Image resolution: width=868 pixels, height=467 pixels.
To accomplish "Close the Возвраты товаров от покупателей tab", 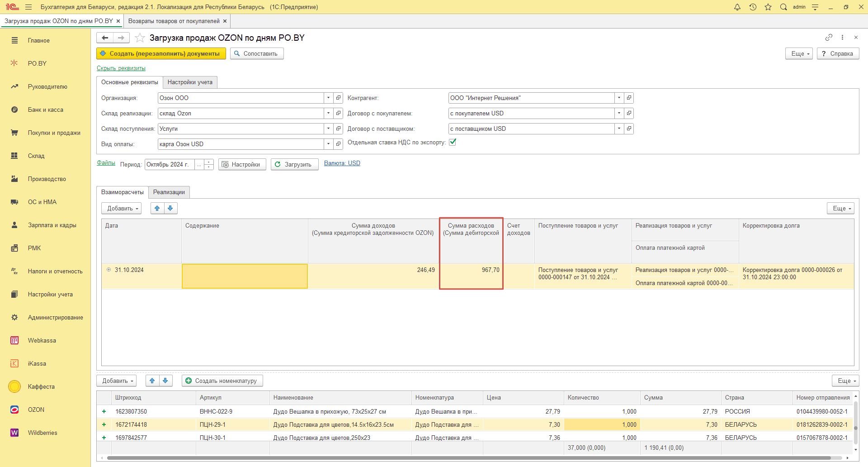I will (x=225, y=21).
